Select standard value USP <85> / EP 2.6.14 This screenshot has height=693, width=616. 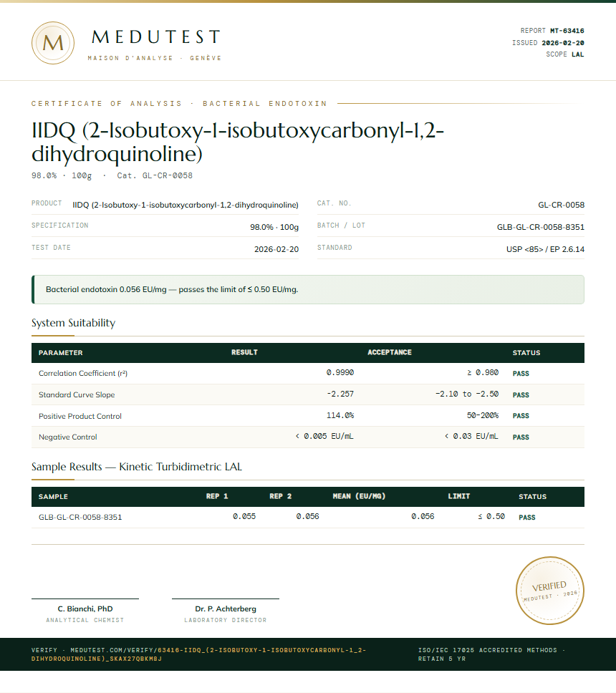pyautogui.click(x=545, y=249)
